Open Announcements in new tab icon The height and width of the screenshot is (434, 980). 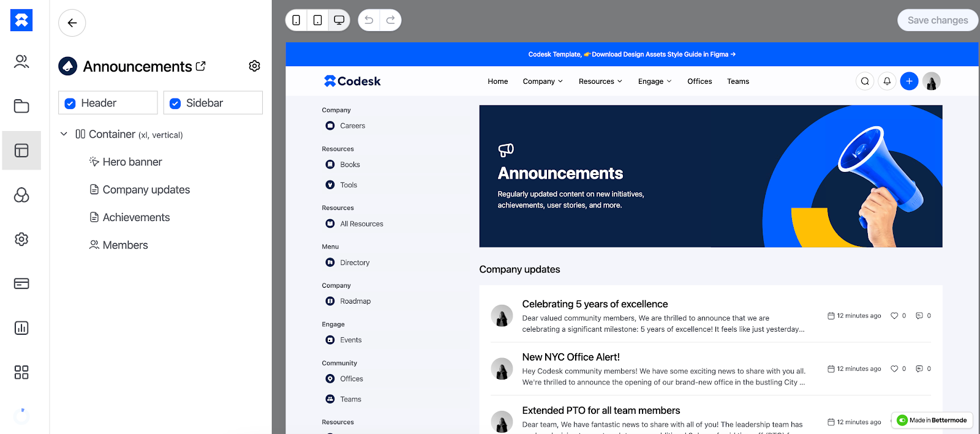[200, 65]
